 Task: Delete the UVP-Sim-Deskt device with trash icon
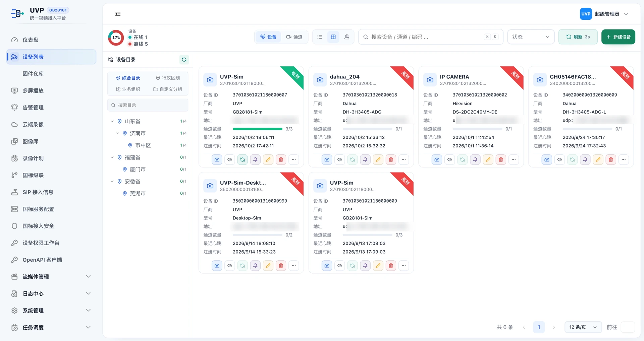coord(281,266)
